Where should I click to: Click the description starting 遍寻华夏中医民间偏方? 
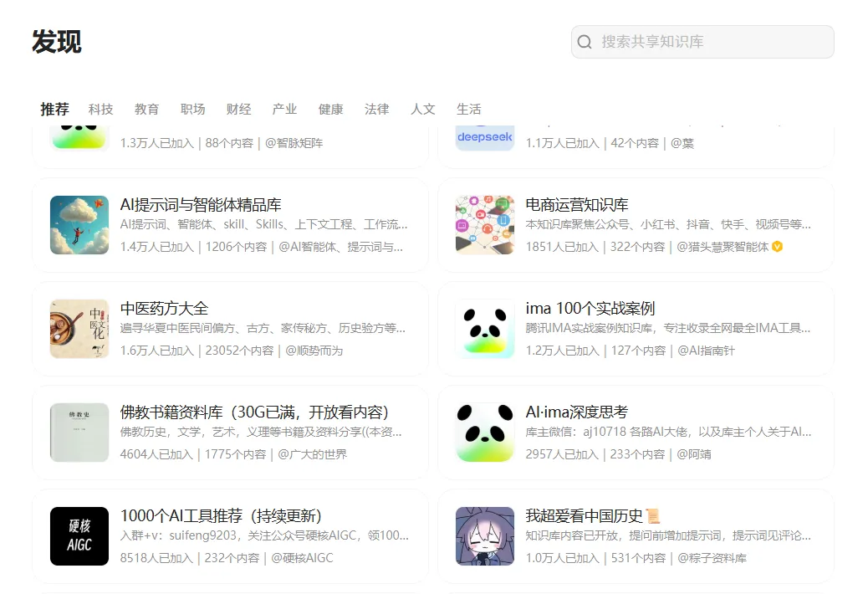point(263,328)
